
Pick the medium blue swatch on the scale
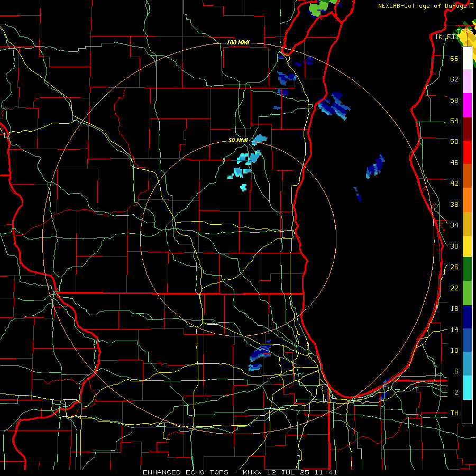(467, 340)
